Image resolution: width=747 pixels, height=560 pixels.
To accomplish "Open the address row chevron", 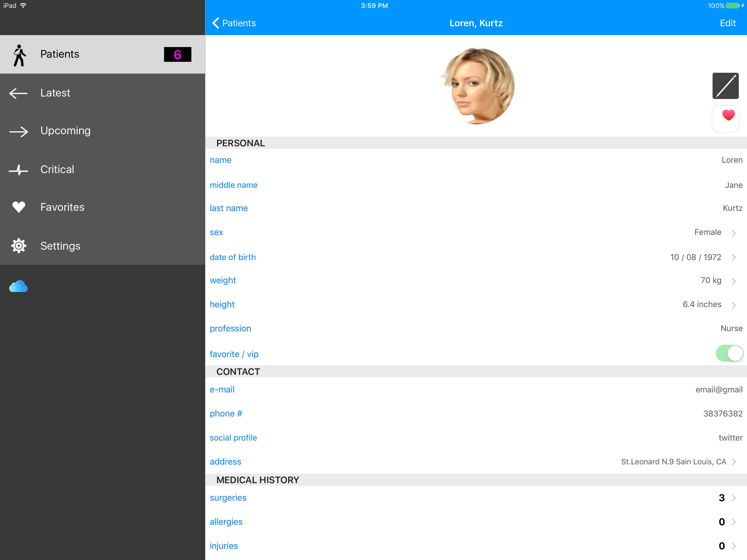I will click(x=734, y=462).
